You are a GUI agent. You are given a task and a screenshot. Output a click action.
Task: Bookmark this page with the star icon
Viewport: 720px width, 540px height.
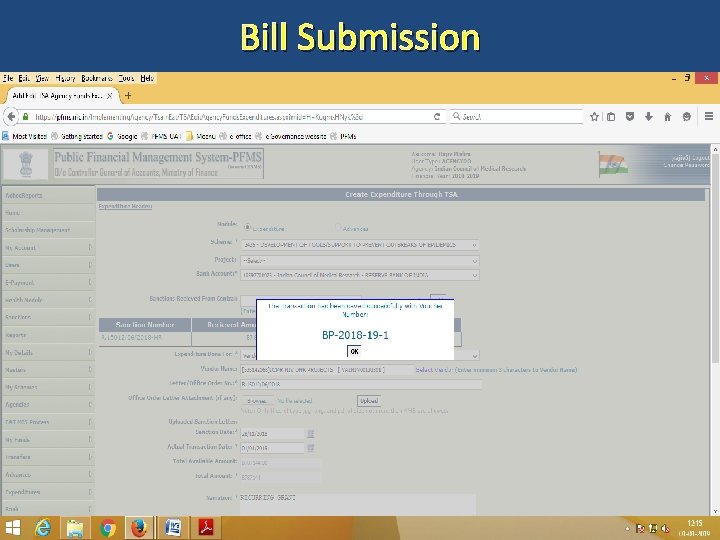point(594,117)
